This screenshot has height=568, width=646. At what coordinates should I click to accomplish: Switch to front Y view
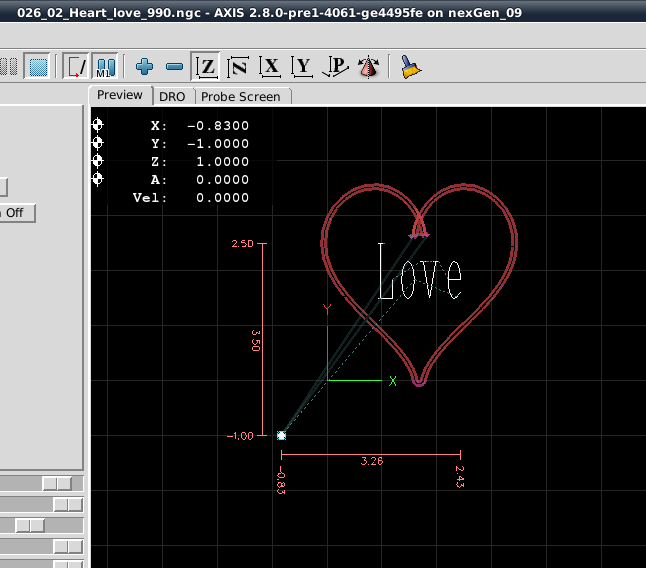[302, 67]
